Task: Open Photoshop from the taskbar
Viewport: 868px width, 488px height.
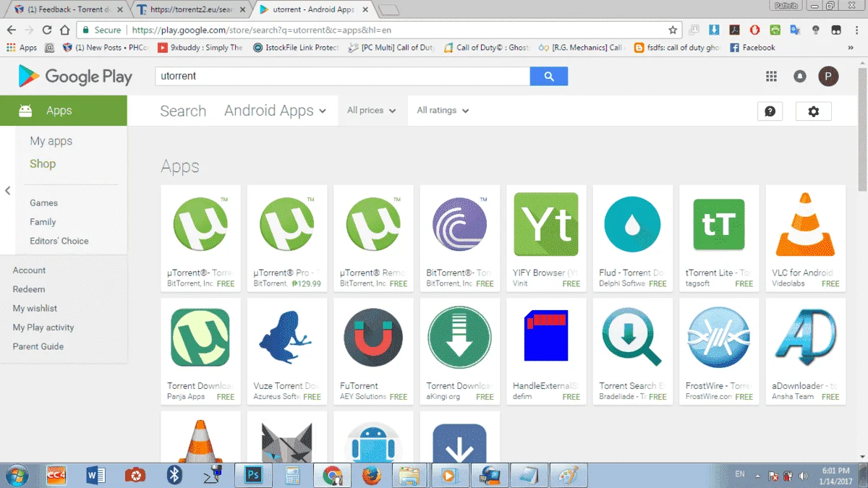Action: [253, 475]
